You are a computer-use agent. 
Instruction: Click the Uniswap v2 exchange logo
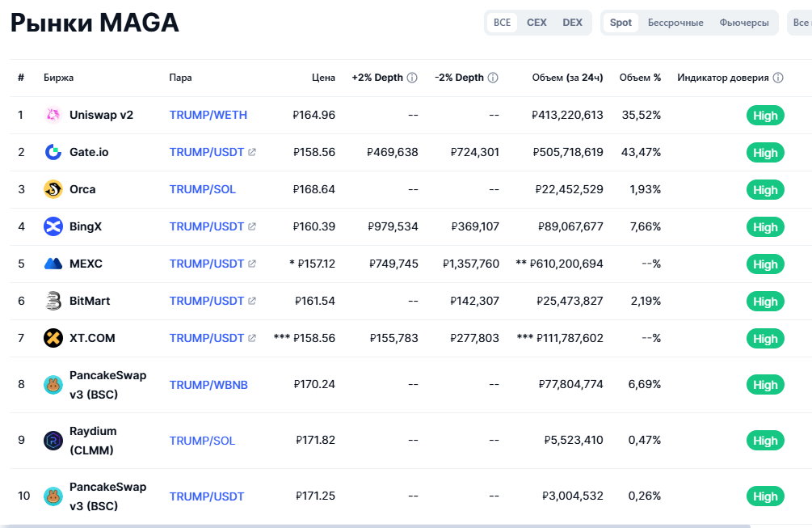(53, 115)
